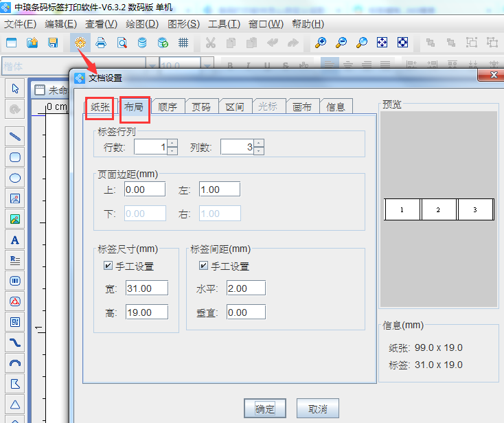Screen dimensions: 504x423
Task: Select the ellipse drawing tool
Action: (14, 178)
